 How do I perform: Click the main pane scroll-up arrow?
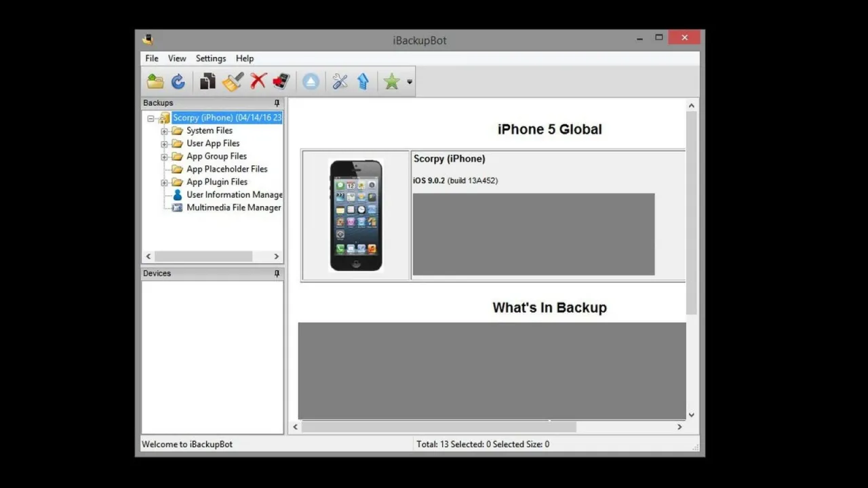[692, 106]
